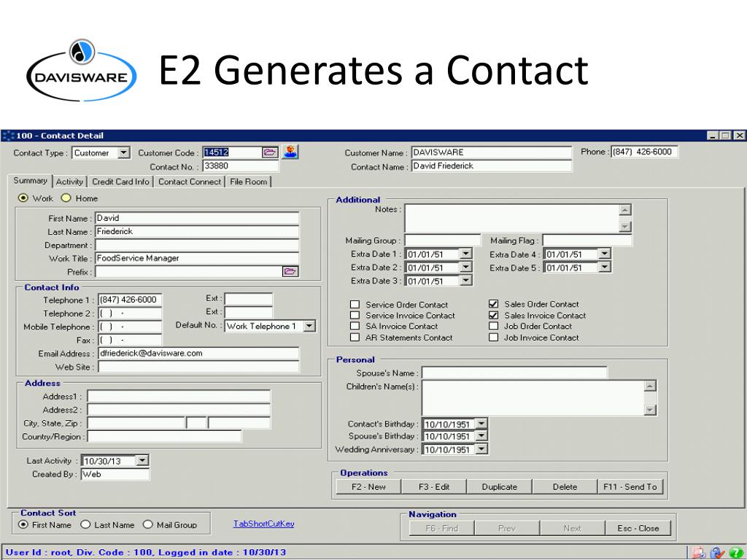The height and width of the screenshot is (560, 747).
Task: Click the Email Address input field
Action: 198,354
